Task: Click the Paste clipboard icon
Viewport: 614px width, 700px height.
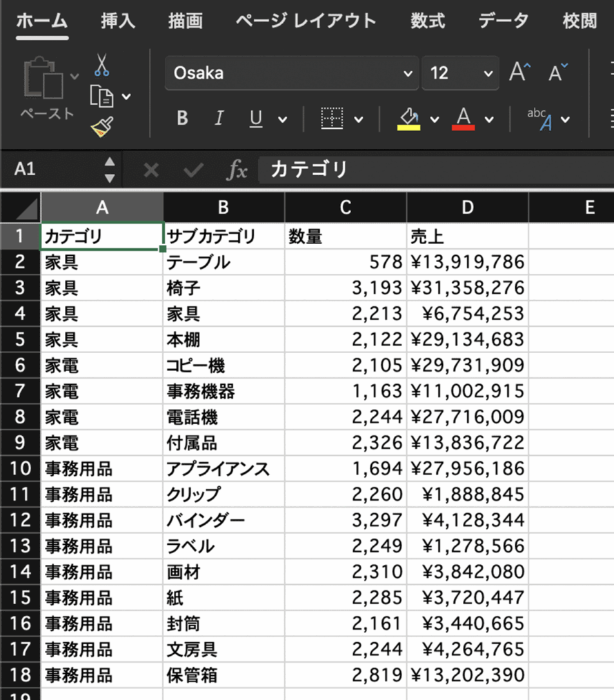Action: [43, 78]
